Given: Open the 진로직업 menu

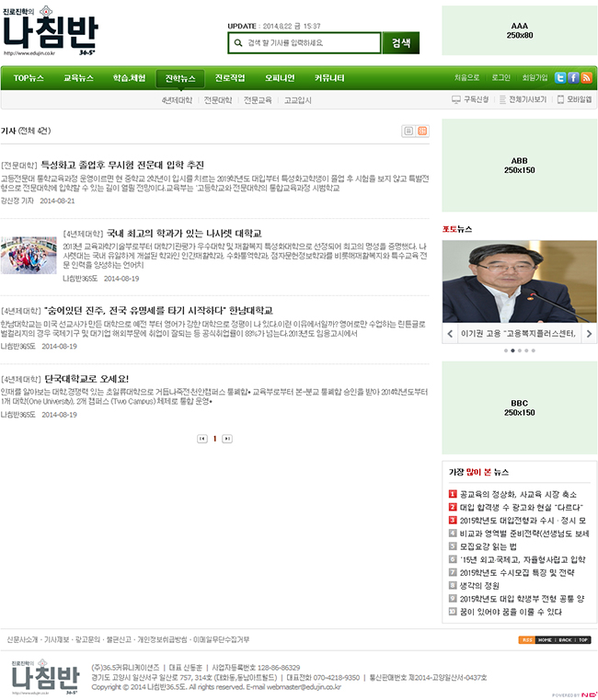Looking at the screenshot, I should [230, 78].
